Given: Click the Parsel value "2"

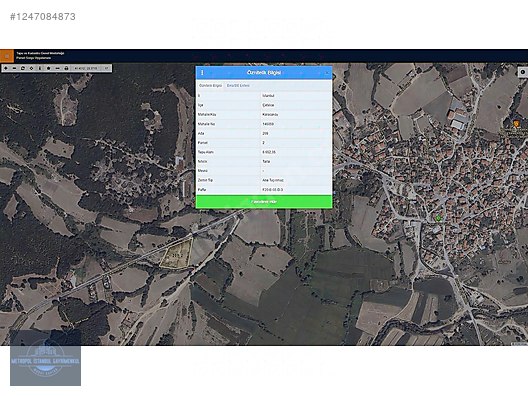Looking at the screenshot, I should pos(263,143).
